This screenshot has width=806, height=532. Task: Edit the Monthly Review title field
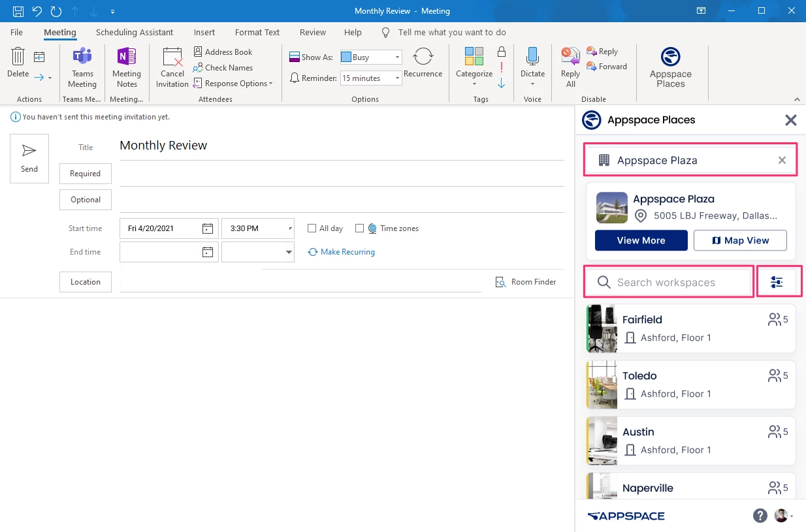[x=342, y=146]
